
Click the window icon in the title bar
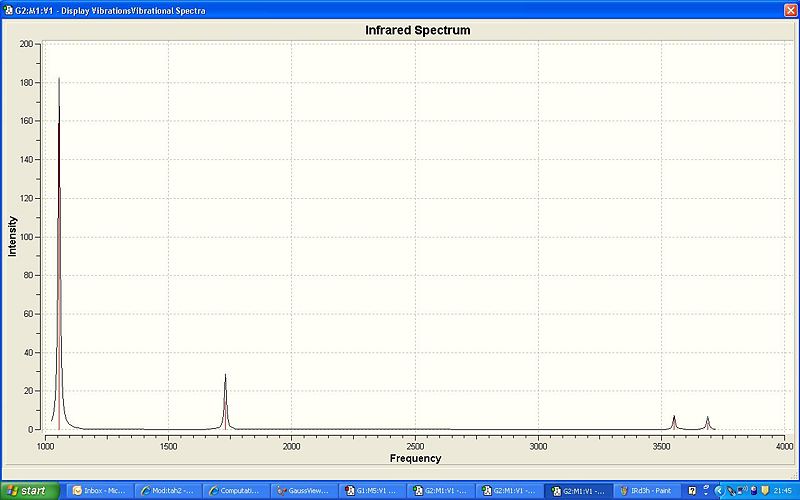point(8,10)
